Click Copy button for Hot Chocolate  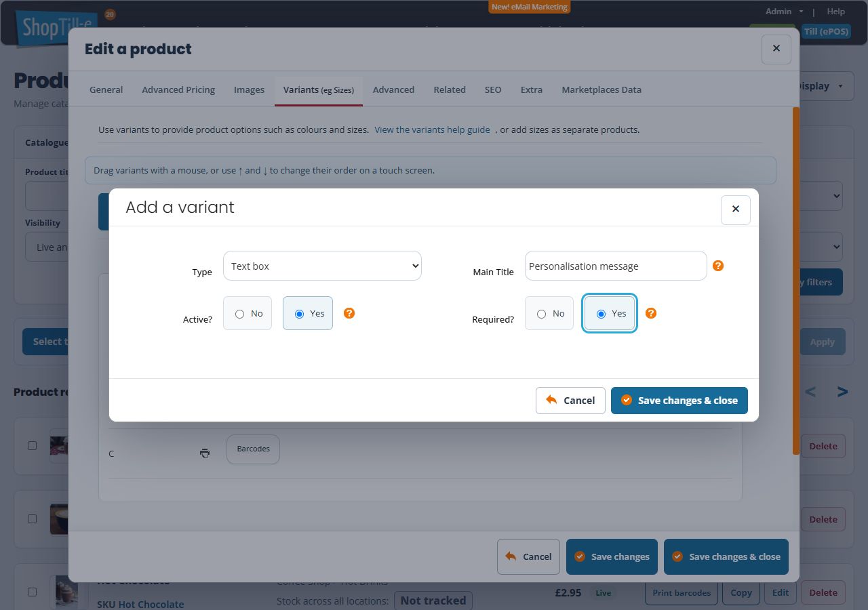coord(741,592)
